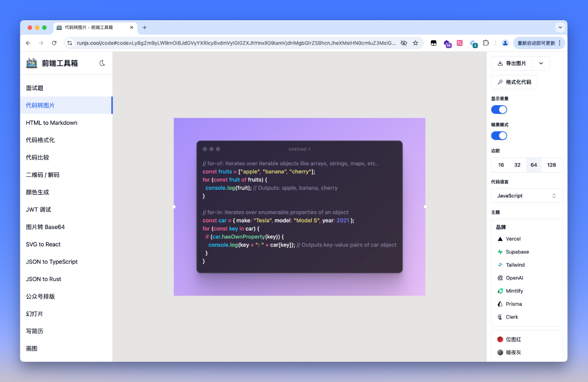Expand the browser tab search chevron
This screenshot has height=382, width=588.
tap(560, 28)
